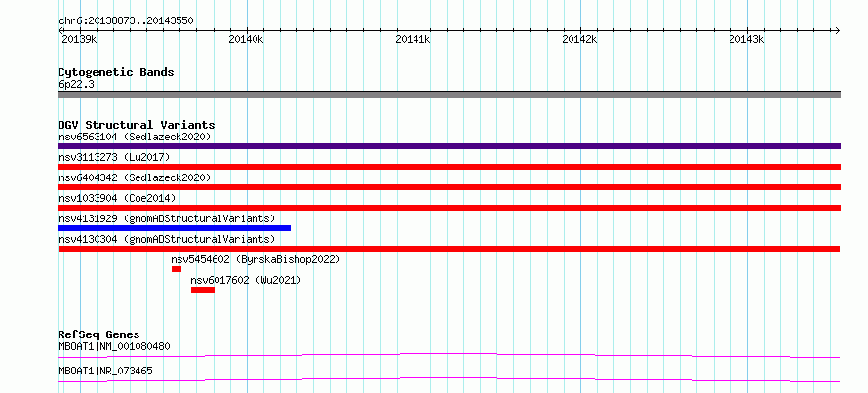Select the dark purple nsv6563104 variant bar
This screenshot has height=393, width=868.
tap(449, 146)
